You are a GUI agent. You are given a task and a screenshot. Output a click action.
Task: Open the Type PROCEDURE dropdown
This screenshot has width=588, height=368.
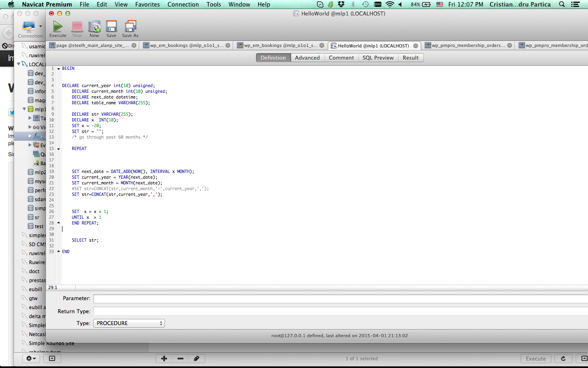pyautogui.click(x=129, y=323)
